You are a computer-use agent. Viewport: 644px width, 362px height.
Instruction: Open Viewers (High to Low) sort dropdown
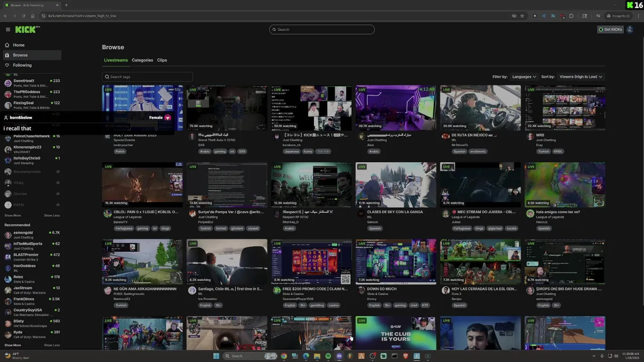click(x=581, y=77)
